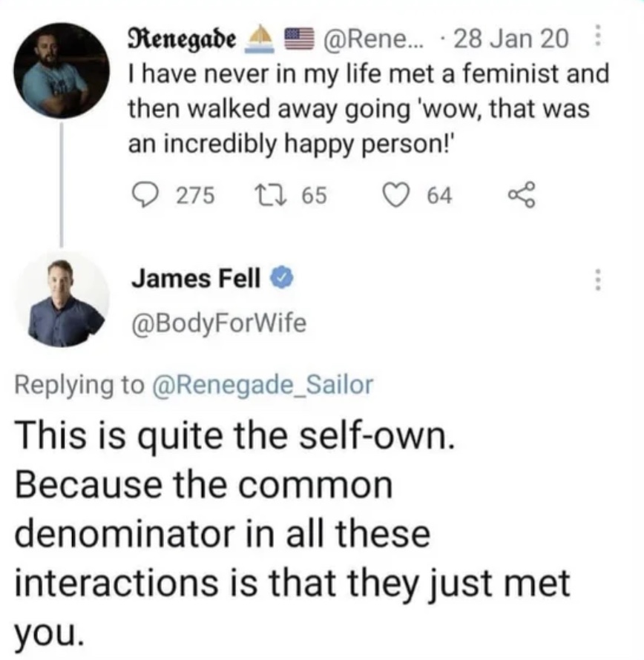Expand the more options menu on James Fell's tweet
Viewport: 644px width, 660px height.
[597, 279]
